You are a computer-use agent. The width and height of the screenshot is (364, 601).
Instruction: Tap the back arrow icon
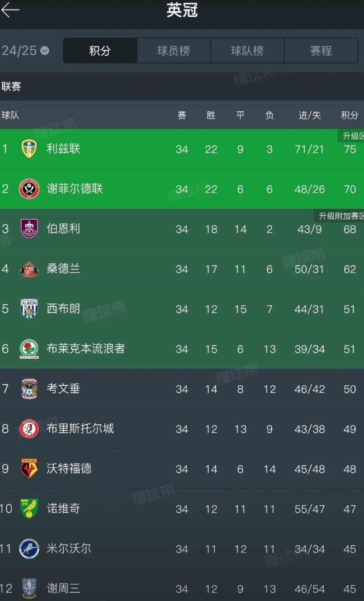10,9
